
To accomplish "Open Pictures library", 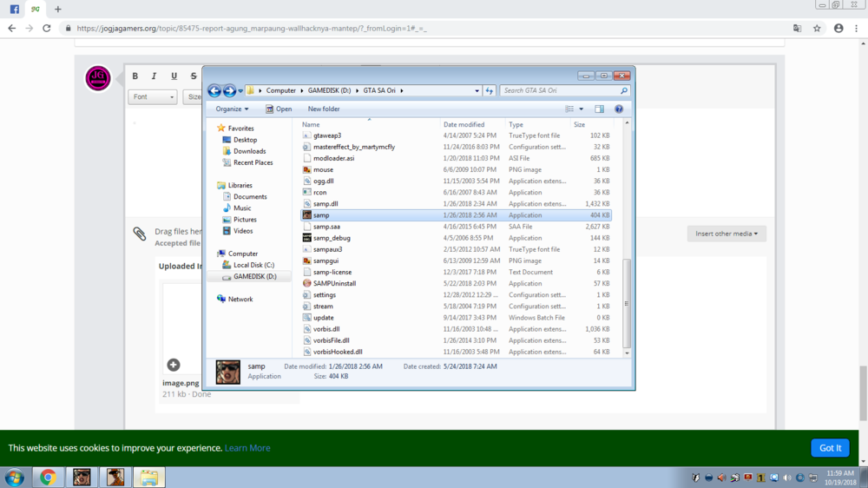I will coord(240,220).
